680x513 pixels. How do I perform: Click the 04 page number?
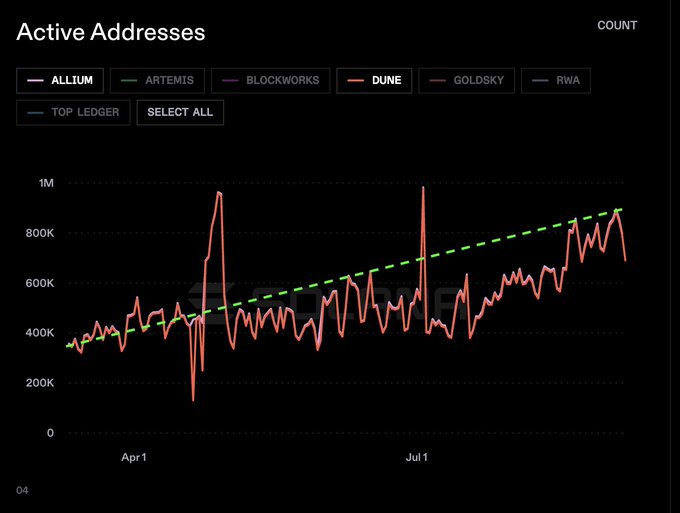[23, 490]
